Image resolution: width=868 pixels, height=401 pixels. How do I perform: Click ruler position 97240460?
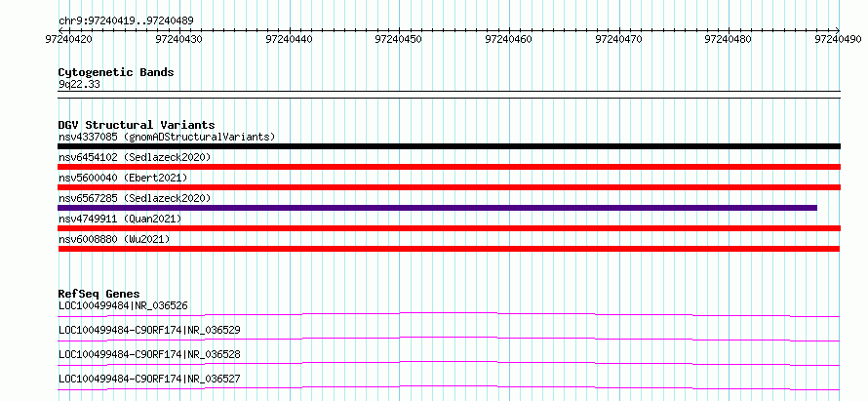coord(508,39)
